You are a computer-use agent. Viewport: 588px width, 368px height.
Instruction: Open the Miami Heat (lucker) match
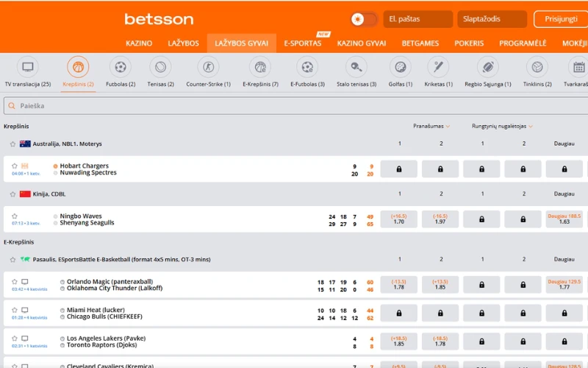coord(104,314)
